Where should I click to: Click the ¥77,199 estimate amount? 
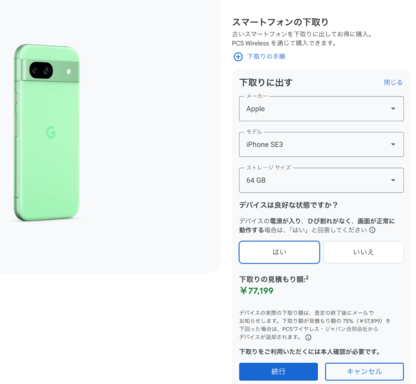click(257, 291)
